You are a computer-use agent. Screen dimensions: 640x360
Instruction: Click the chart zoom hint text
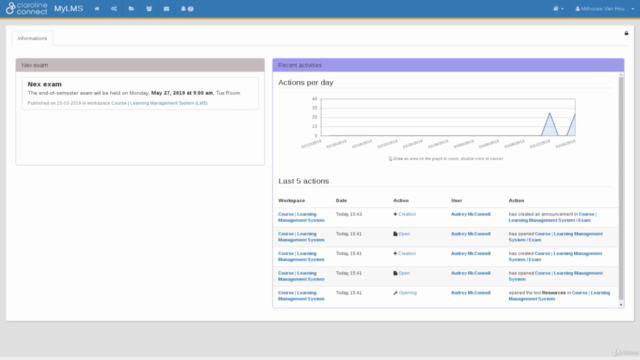click(x=445, y=158)
